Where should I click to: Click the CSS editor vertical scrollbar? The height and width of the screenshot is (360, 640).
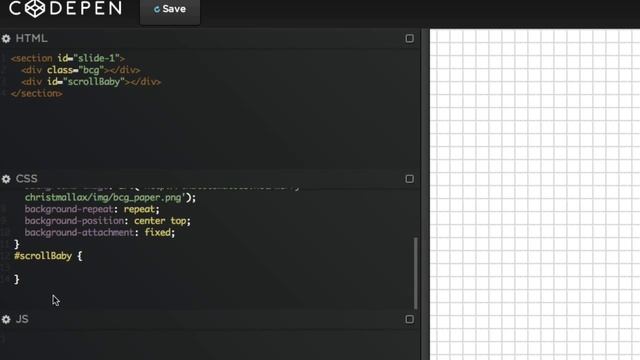416,273
